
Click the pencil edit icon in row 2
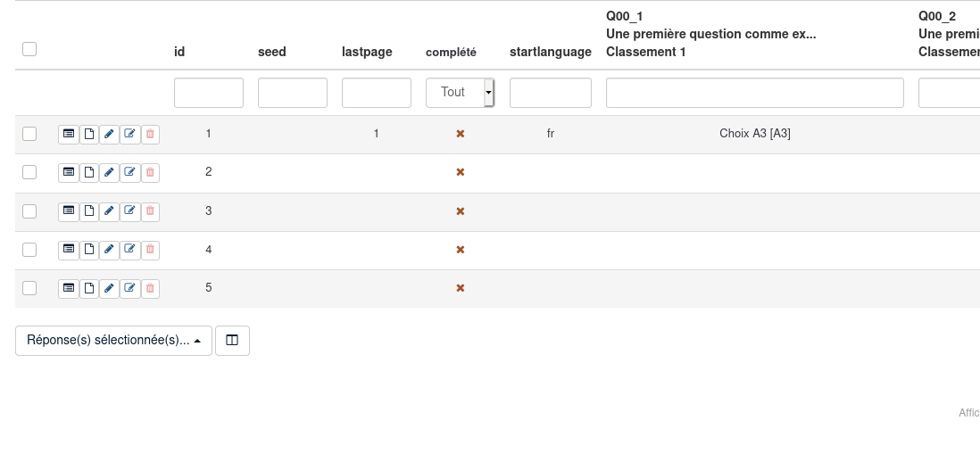[x=109, y=173]
